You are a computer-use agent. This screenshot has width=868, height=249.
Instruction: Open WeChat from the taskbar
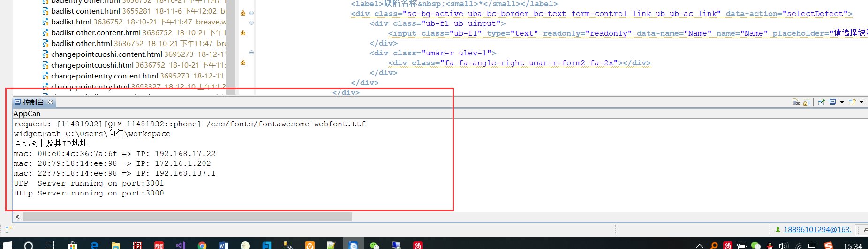(375, 245)
